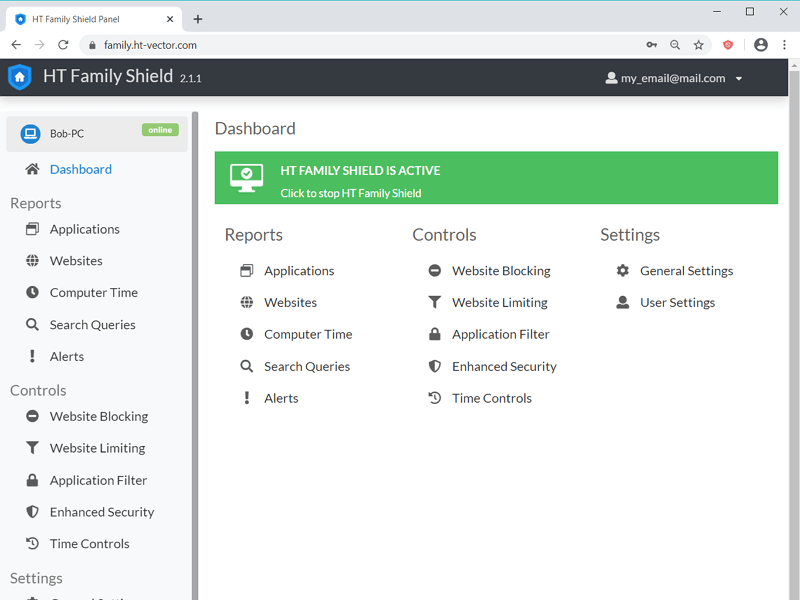Open Enhanced Security link in main Controls
The height and width of the screenshot is (600, 800).
[504, 366]
